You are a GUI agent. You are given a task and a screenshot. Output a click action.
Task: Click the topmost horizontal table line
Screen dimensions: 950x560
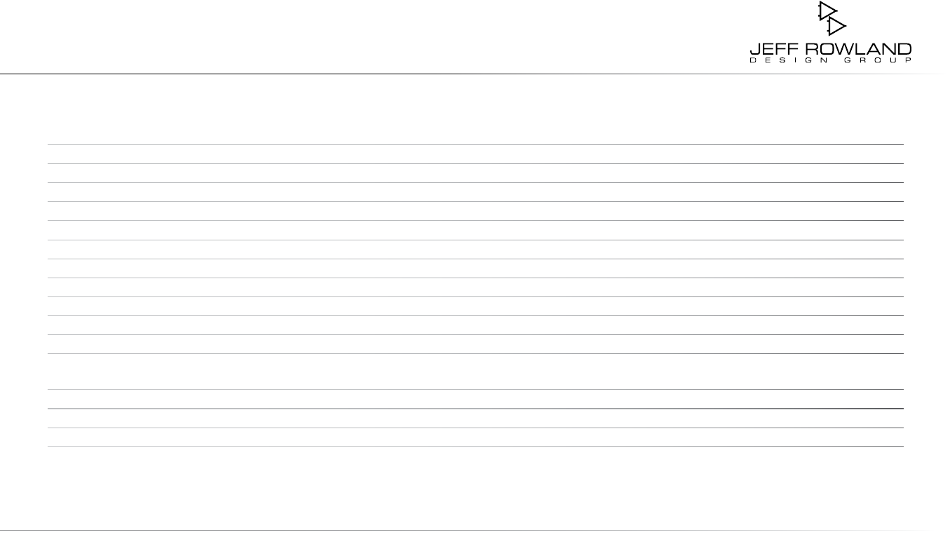click(475, 144)
